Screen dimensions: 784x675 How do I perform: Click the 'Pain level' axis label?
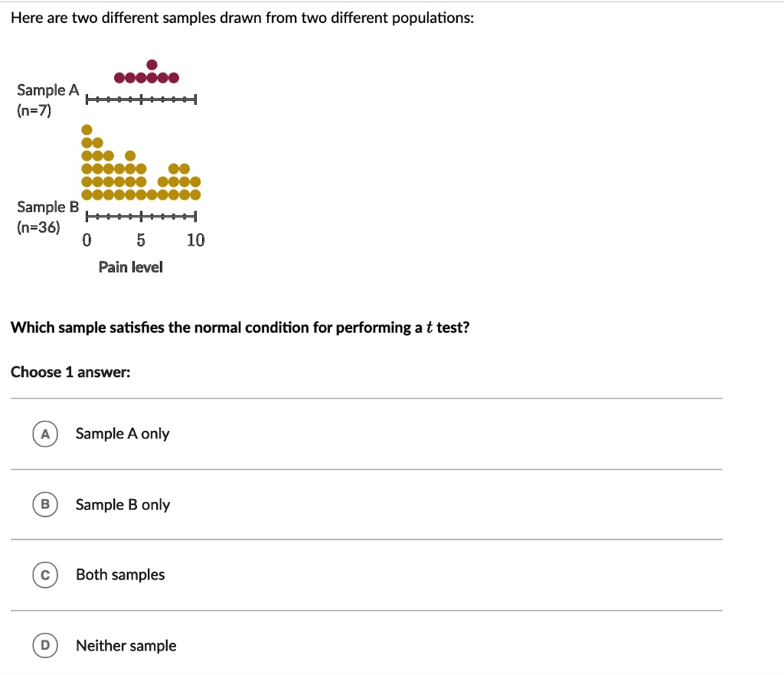click(x=130, y=267)
